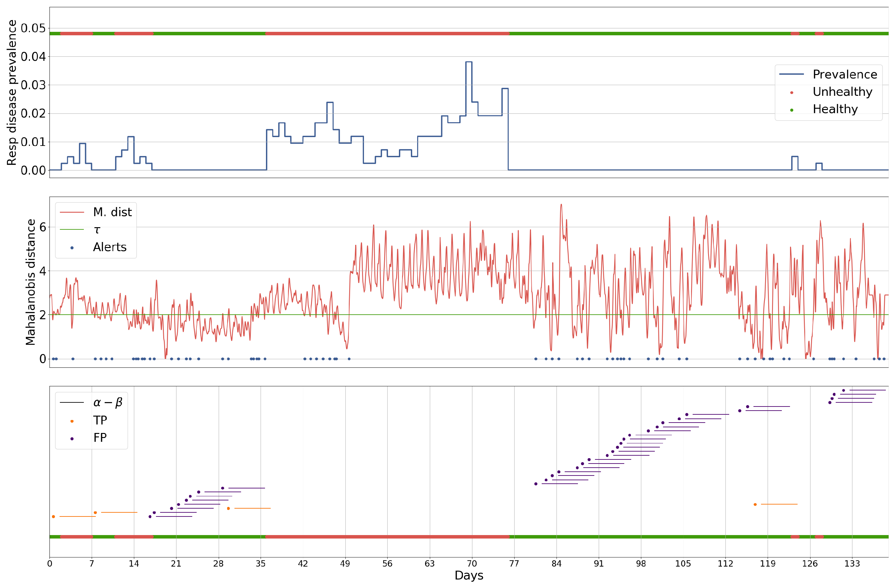Click the day 42 tick label
The image size is (894, 588).
[x=303, y=563]
